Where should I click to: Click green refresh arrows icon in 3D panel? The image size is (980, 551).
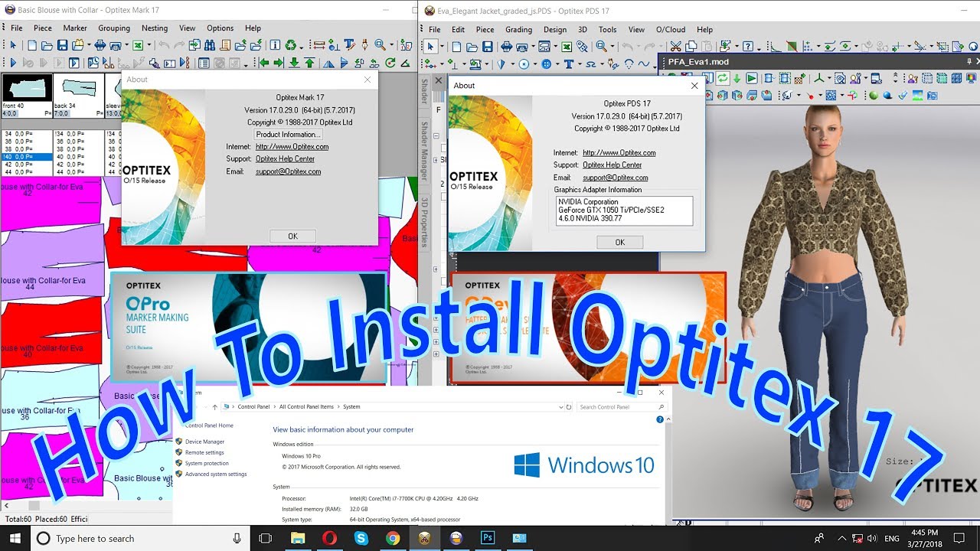[723, 78]
